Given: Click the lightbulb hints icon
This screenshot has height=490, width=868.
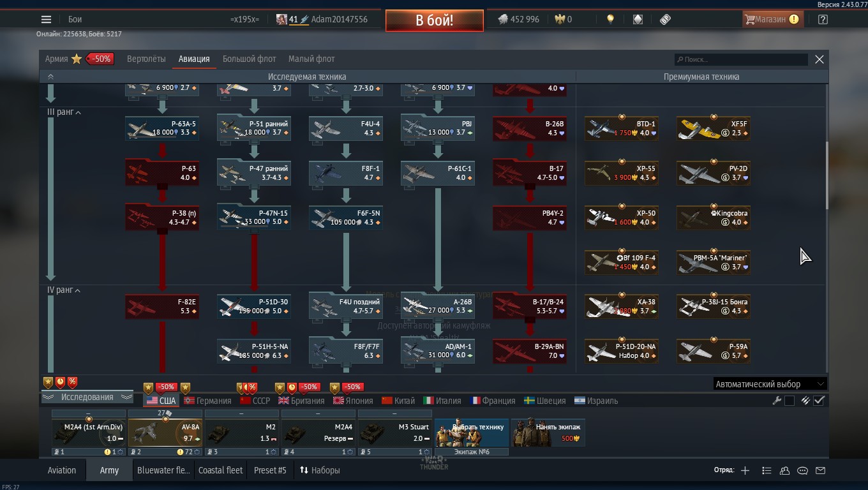Looking at the screenshot, I should click(x=610, y=20).
